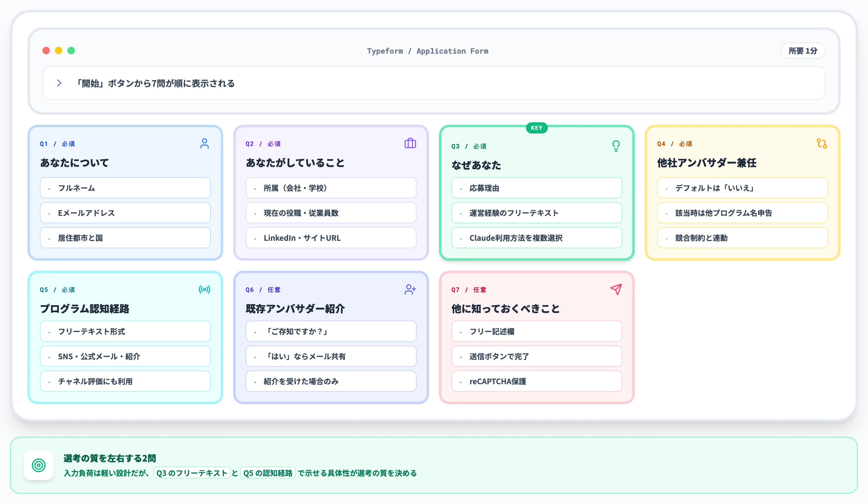
Task: Select the フルネーム field row
Action: click(125, 188)
